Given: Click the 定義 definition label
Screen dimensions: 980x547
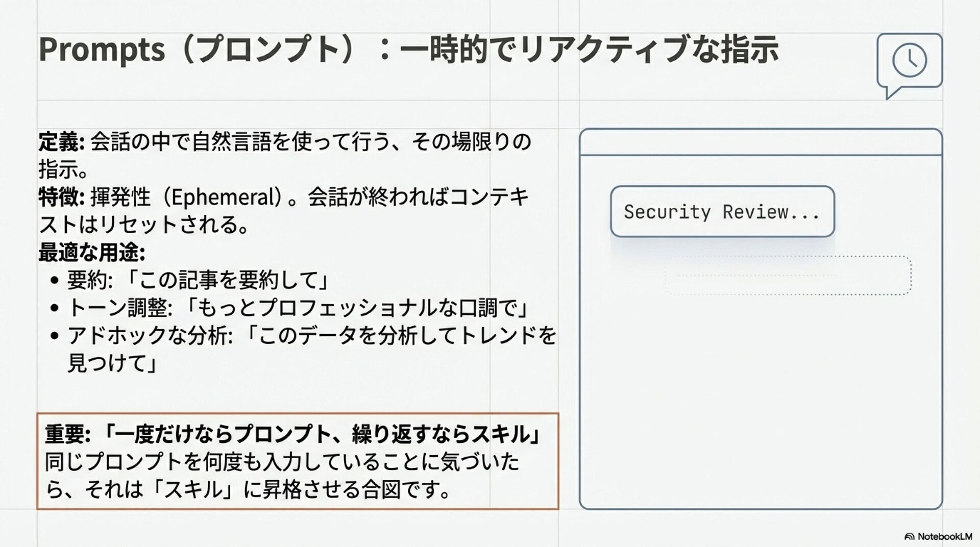Looking at the screenshot, I should (x=61, y=142).
